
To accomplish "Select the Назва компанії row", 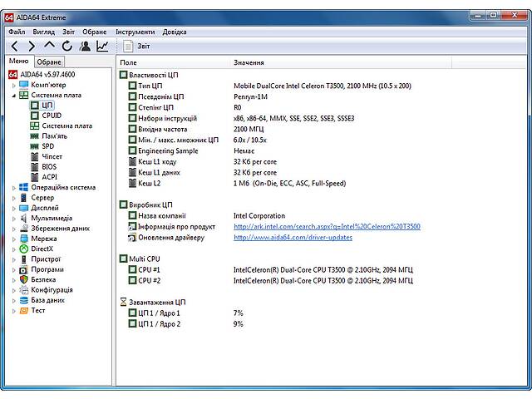I will 207,216.
